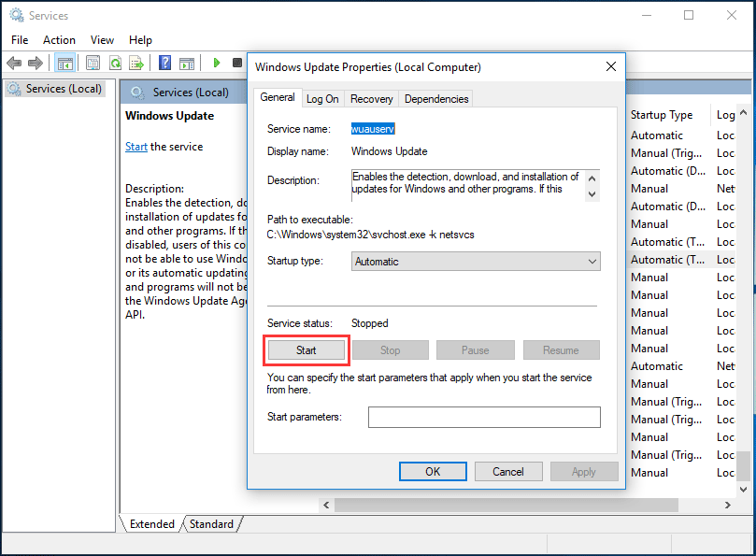Viewport: 756px width, 556px height.
Task: Click the Windows Update heading in details pane
Action: point(170,116)
